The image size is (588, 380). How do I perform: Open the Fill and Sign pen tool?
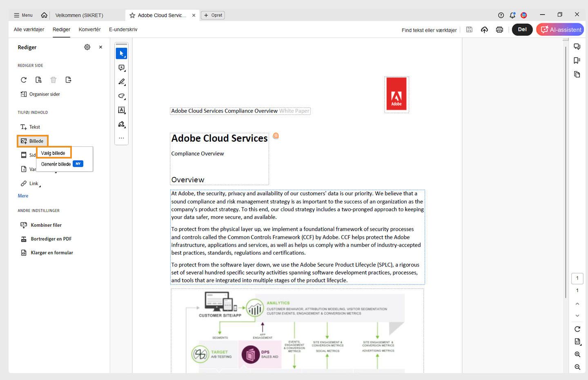(x=121, y=124)
